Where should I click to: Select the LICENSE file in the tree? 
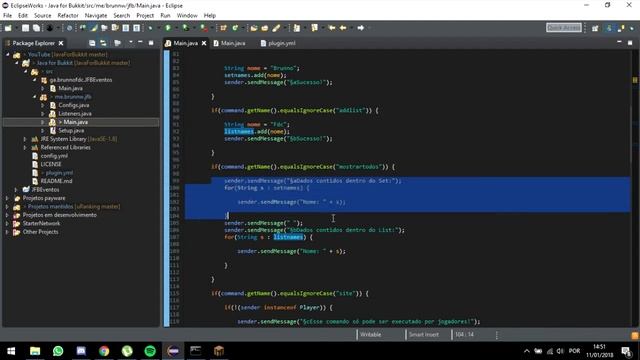pyautogui.click(x=51, y=164)
